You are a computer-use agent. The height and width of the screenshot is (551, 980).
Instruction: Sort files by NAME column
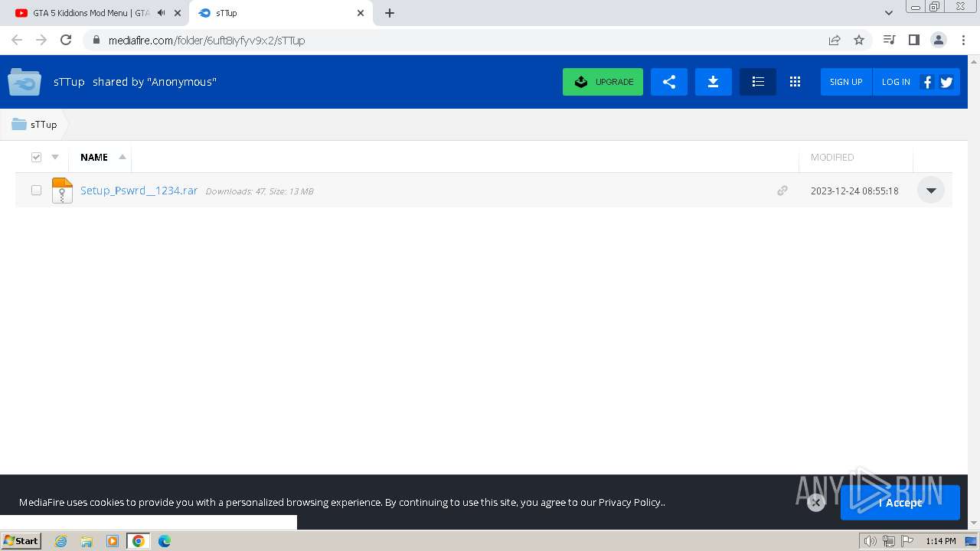coord(94,157)
